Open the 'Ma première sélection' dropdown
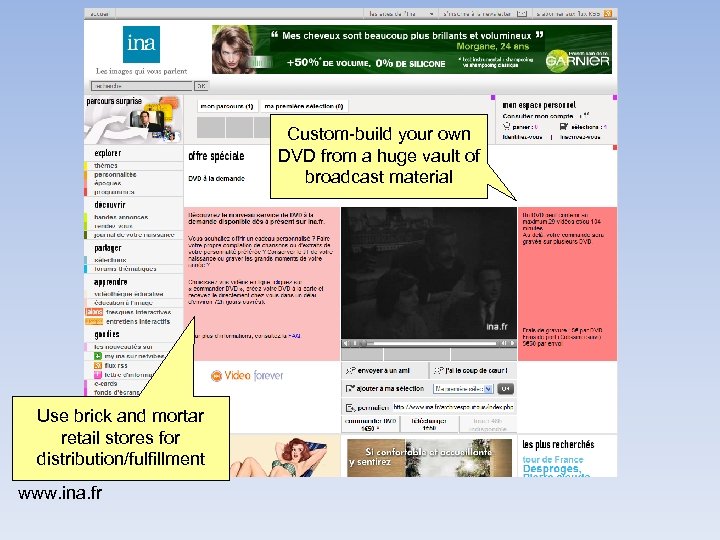The width and height of the screenshot is (720, 540). point(463,389)
